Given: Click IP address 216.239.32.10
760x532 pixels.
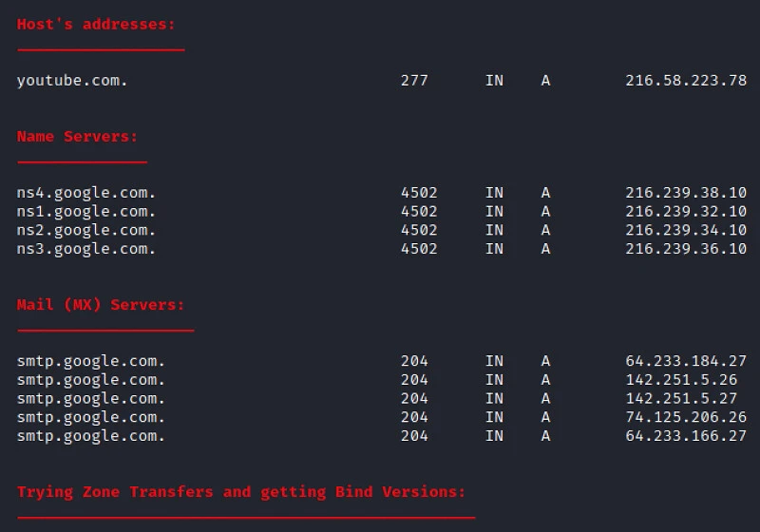Looking at the screenshot, I should click(685, 212).
